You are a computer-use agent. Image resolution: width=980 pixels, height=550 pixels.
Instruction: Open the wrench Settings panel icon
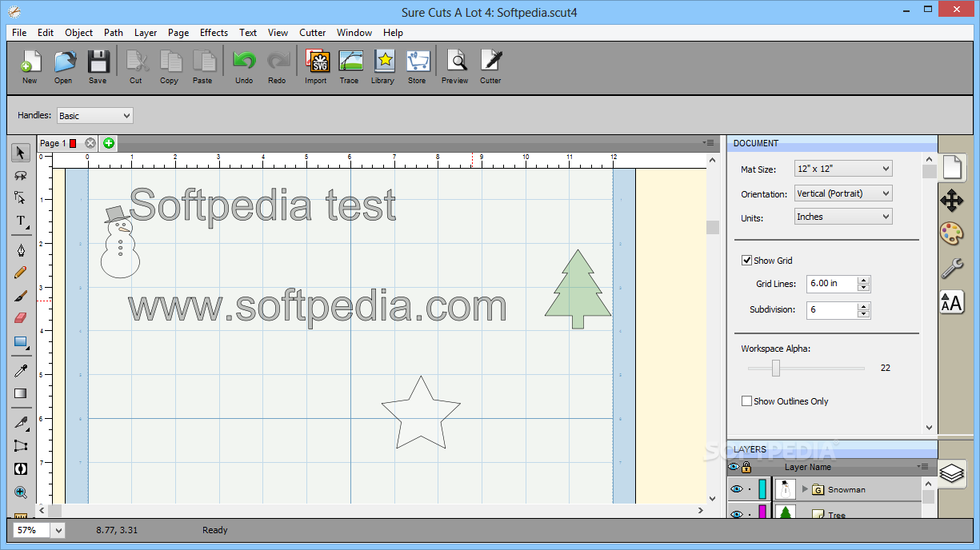951,268
